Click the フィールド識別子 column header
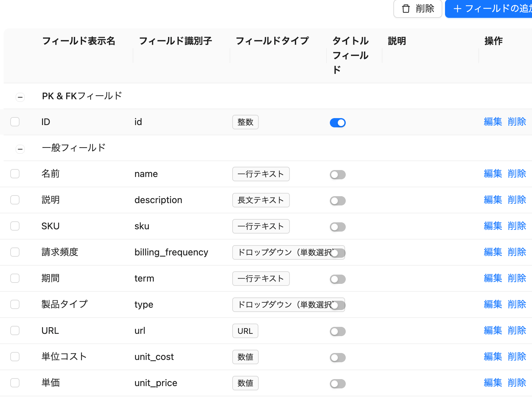Viewport: 532px width, 397px height. point(175,41)
